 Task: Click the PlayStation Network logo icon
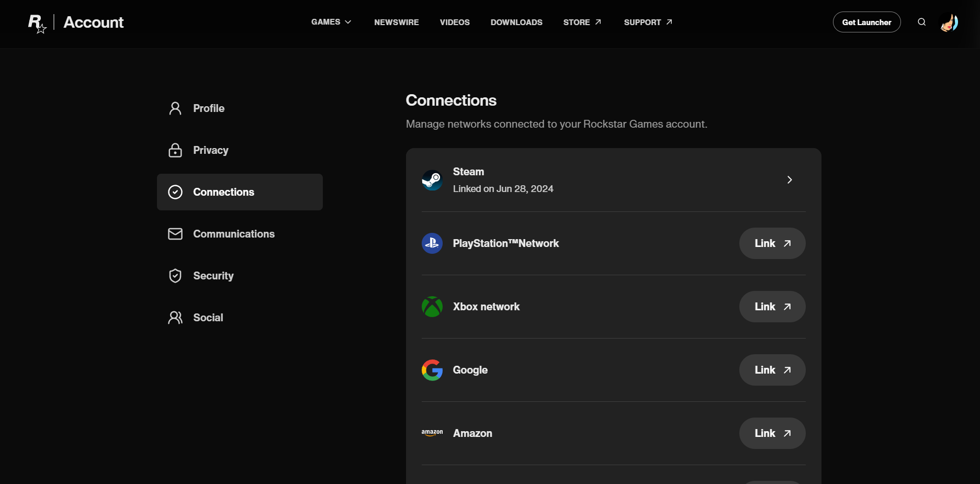tap(432, 243)
